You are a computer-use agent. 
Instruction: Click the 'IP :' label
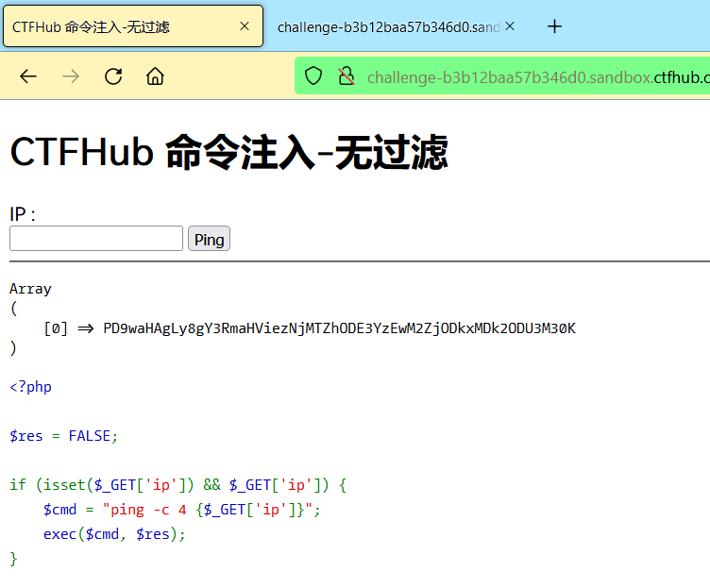(x=23, y=213)
